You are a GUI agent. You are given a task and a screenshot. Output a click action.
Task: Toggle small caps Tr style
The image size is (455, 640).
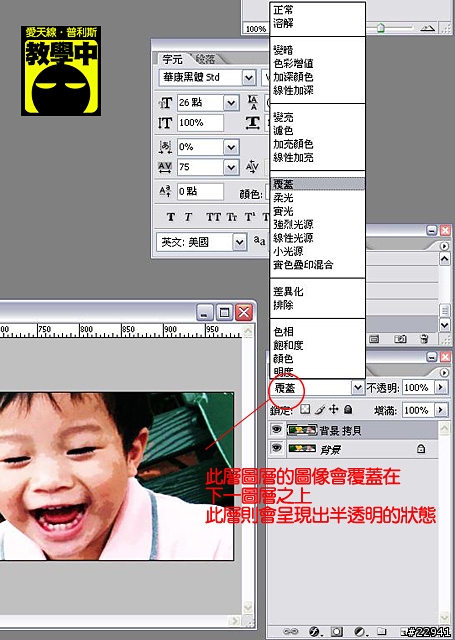click(232, 217)
